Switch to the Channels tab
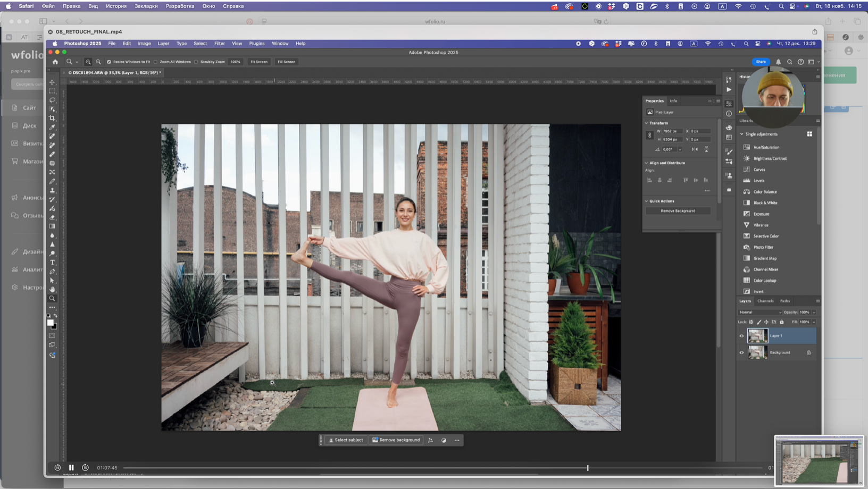This screenshot has height=489, width=868. point(765,301)
